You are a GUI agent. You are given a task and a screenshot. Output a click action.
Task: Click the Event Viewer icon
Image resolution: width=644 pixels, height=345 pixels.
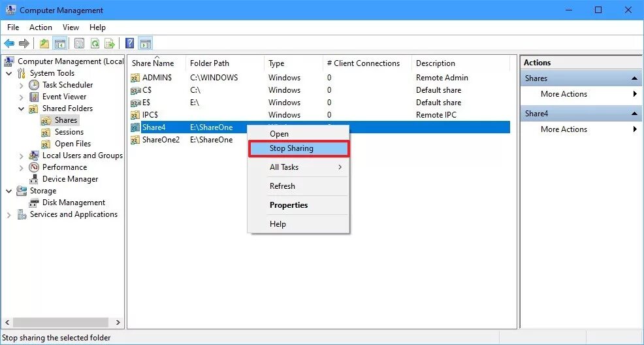[x=34, y=97]
